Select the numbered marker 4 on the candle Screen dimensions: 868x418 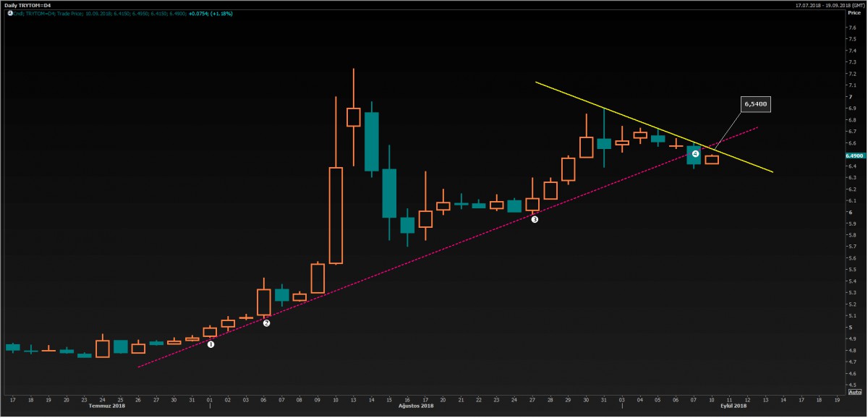coord(695,154)
